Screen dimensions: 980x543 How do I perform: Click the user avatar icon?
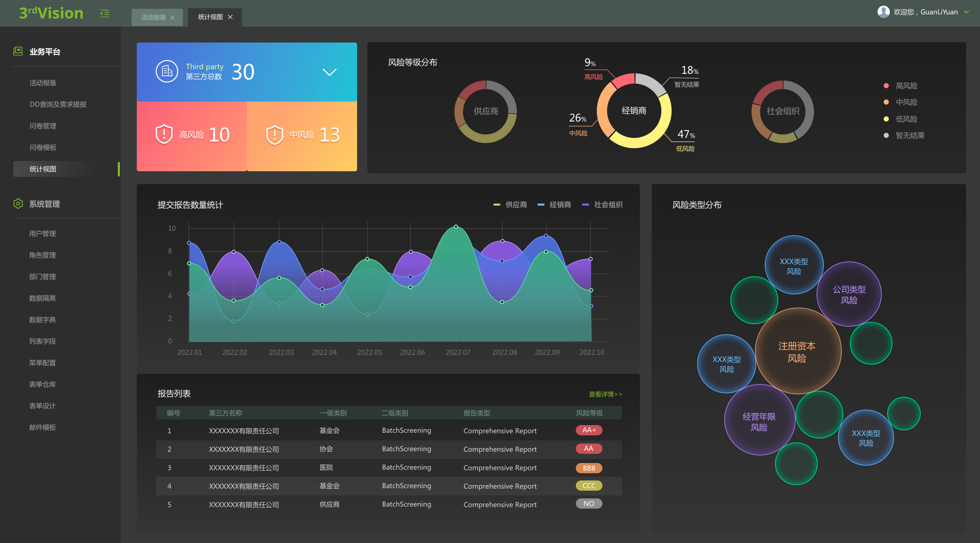pyautogui.click(x=883, y=12)
